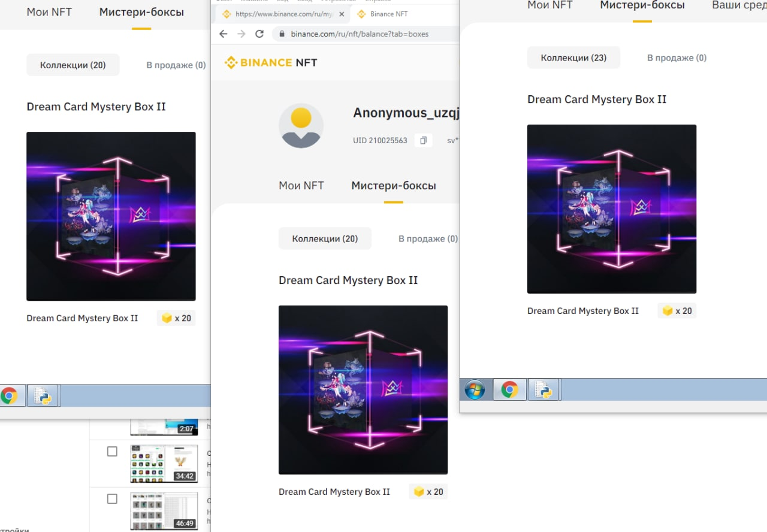Click the Dream Card Mystery Box II caption under middle image
The height and width of the screenshot is (532, 767).
pyautogui.click(x=334, y=492)
